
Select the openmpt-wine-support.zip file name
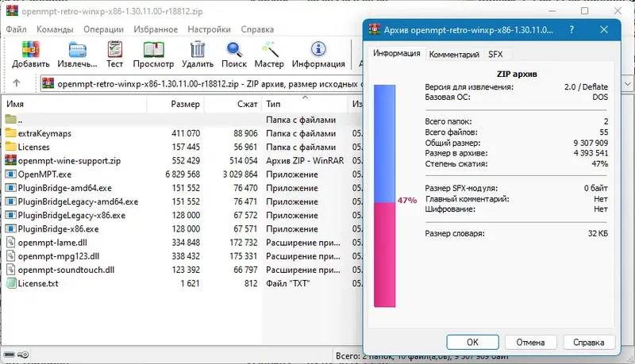[x=69, y=160]
